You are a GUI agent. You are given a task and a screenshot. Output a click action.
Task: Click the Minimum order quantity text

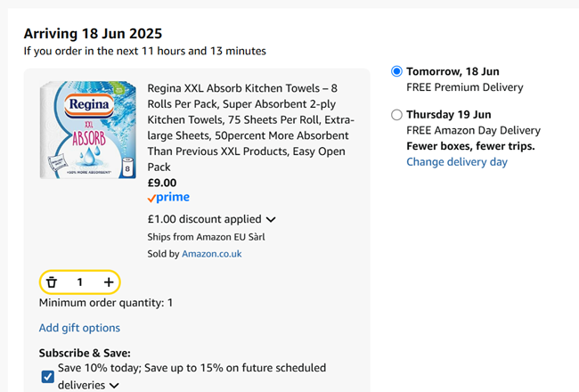106,303
